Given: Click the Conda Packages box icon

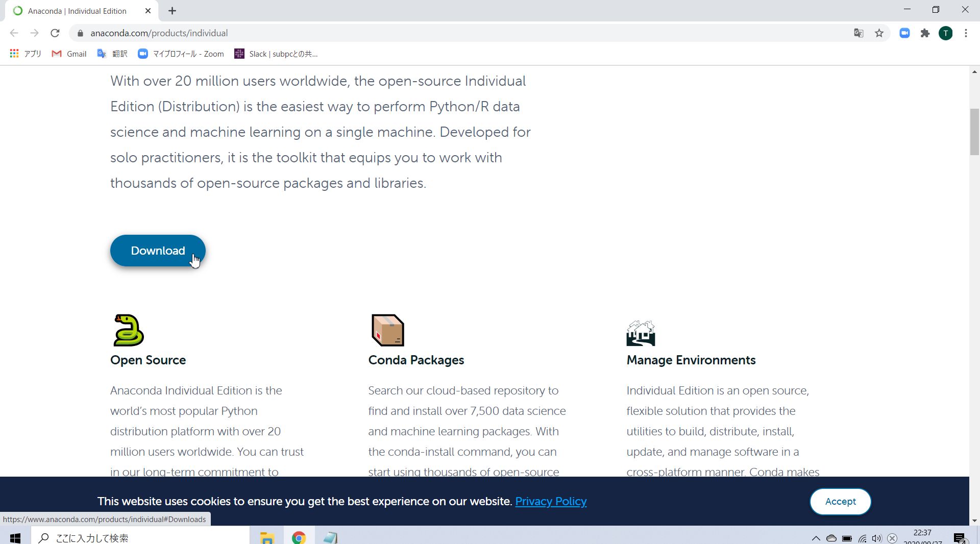Looking at the screenshot, I should pos(388,330).
